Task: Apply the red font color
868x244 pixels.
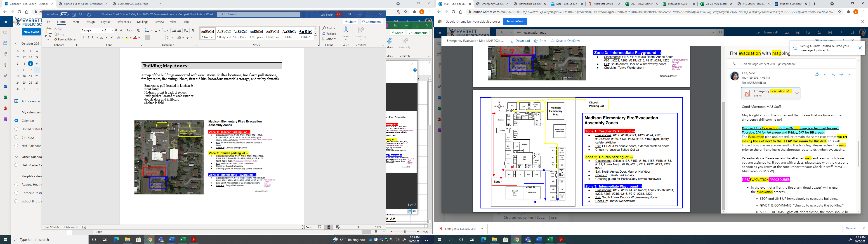Action: point(135,38)
